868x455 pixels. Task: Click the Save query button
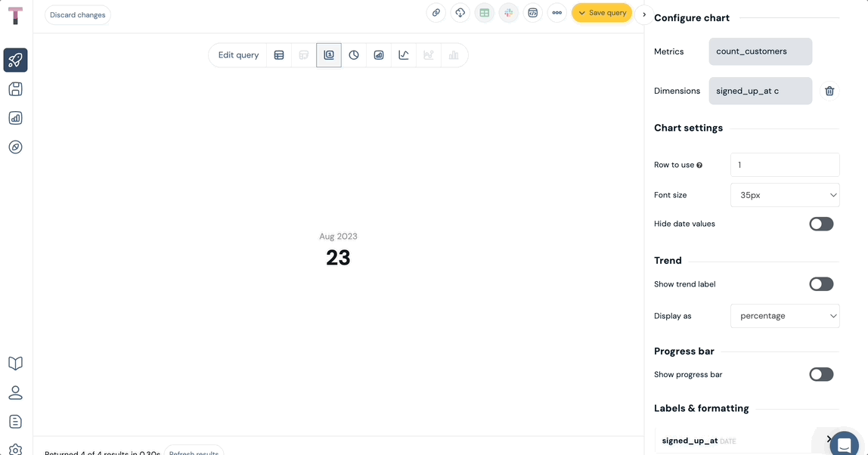[x=602, y=13]
